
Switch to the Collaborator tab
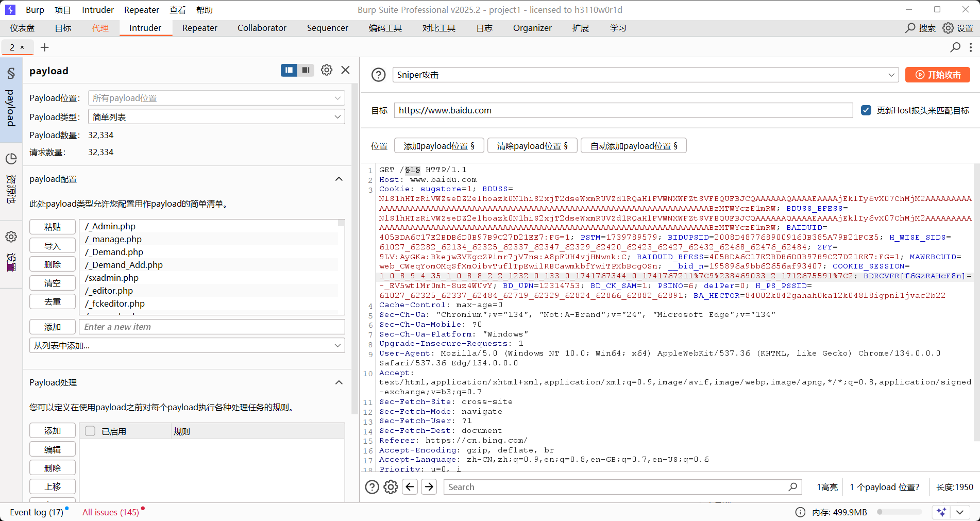pos(262,28)
